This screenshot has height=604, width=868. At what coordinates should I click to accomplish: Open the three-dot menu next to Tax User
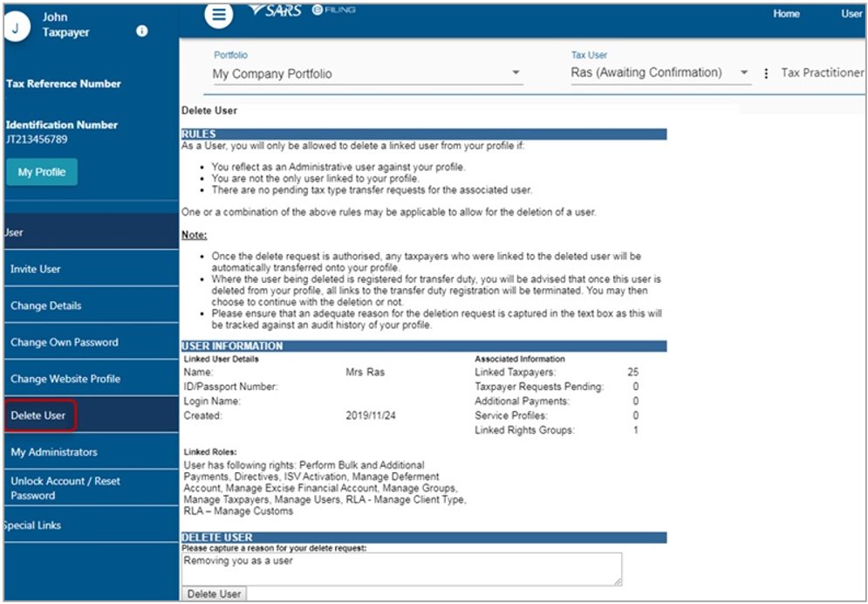[x=766, y=73]
